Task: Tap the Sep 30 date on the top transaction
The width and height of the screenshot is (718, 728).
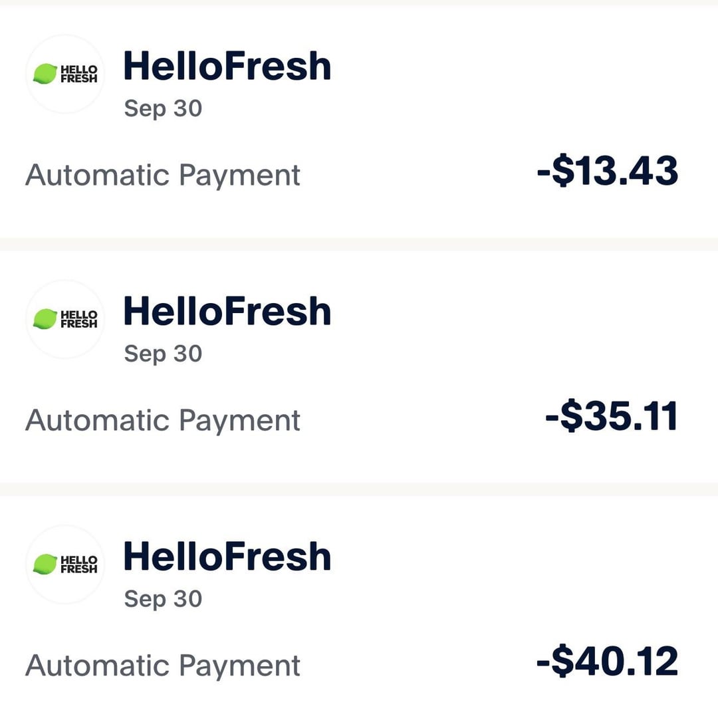Action: coord(163,108)
